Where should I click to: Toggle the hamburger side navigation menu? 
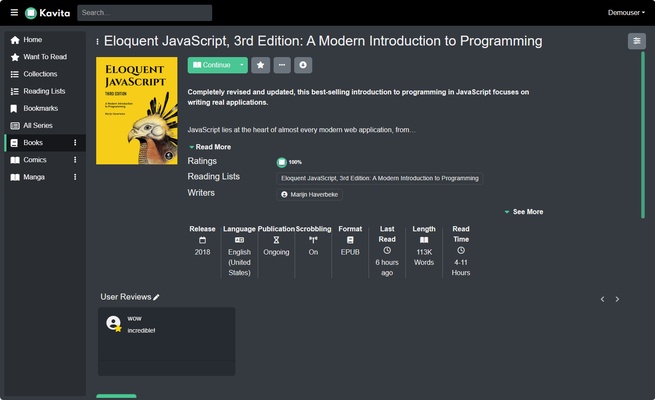(14, 13)
